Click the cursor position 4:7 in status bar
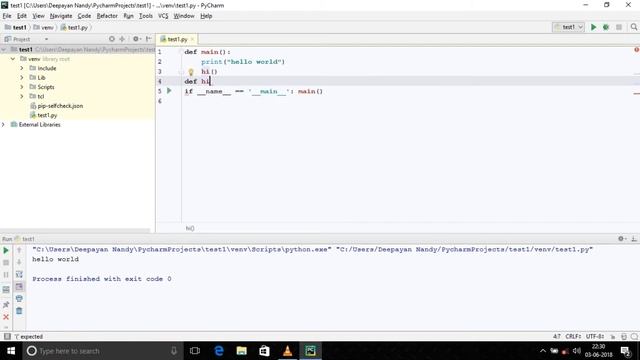This screenshot has width=640, height=360. pyautogui.click(x=557, y=336)
